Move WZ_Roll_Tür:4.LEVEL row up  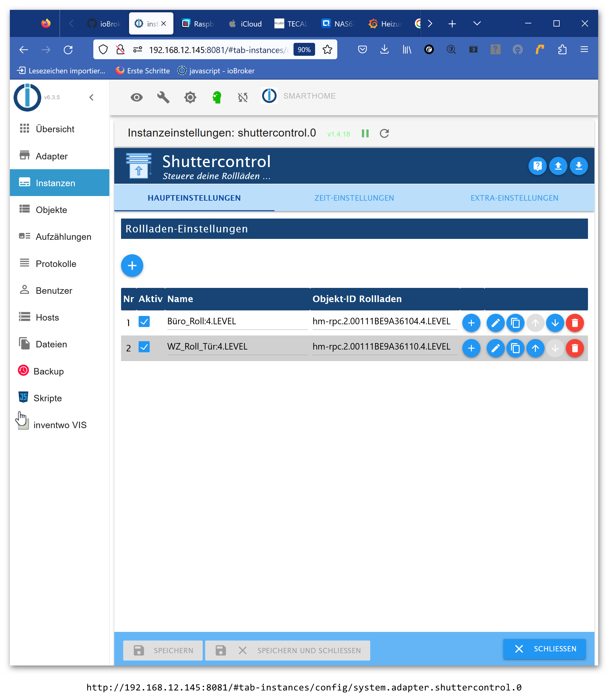[x=535, y=348]
